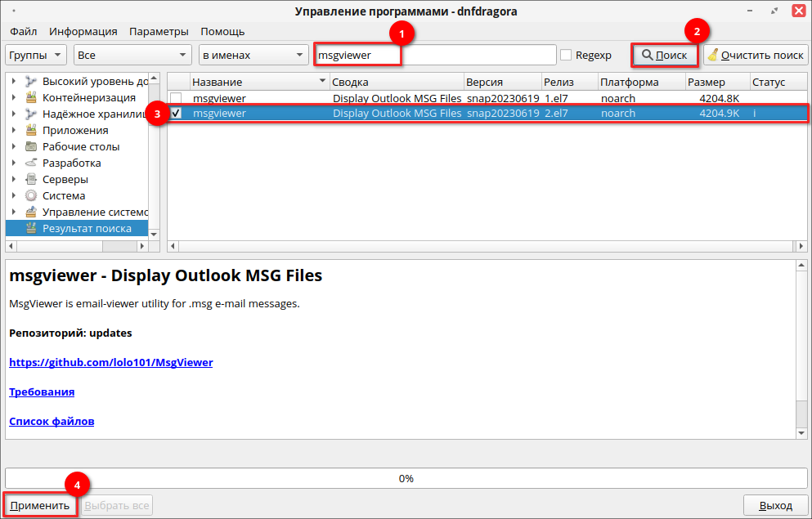Open the 'в именах' search scope dropdown
Image resolution: width=812 pixels, height=519 pixels.
pos(253,55)
